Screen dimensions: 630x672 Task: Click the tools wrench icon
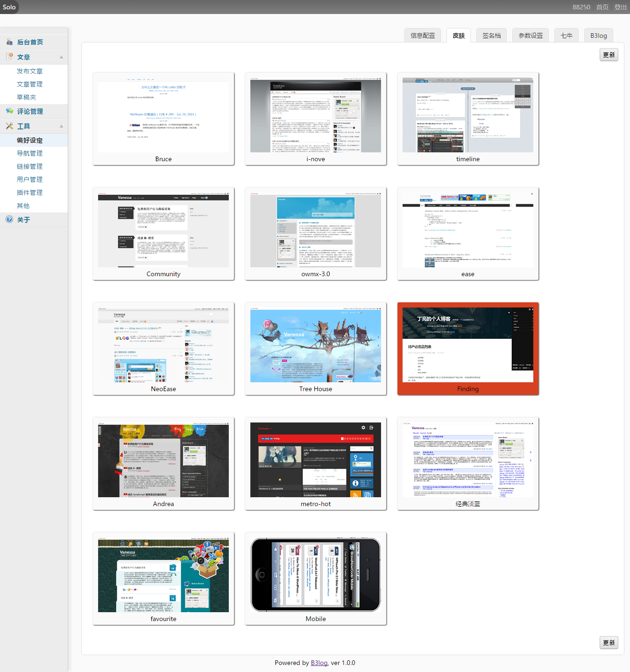click(x=9, y=126)
